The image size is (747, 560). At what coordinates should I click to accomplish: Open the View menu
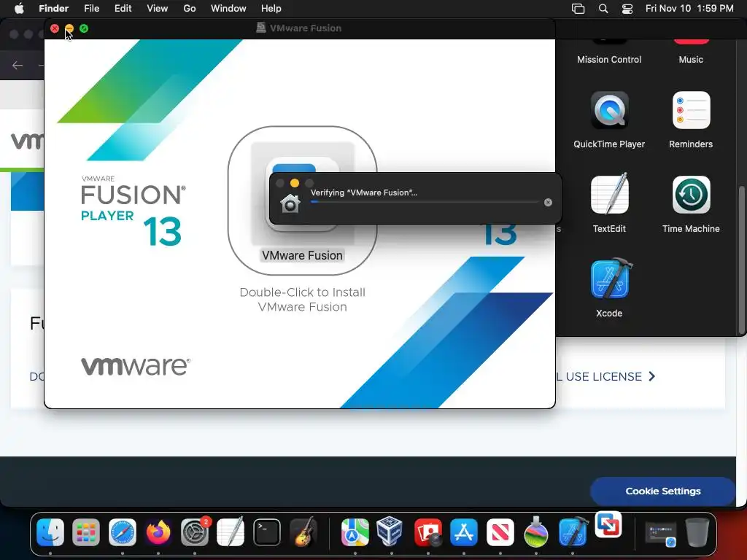(158, 9)
